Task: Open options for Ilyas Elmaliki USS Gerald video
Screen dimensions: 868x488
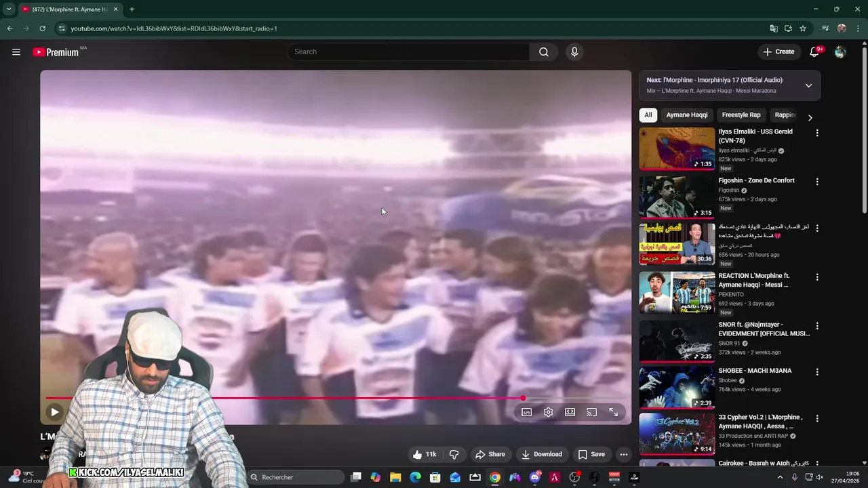Action: tap(817, 133)
